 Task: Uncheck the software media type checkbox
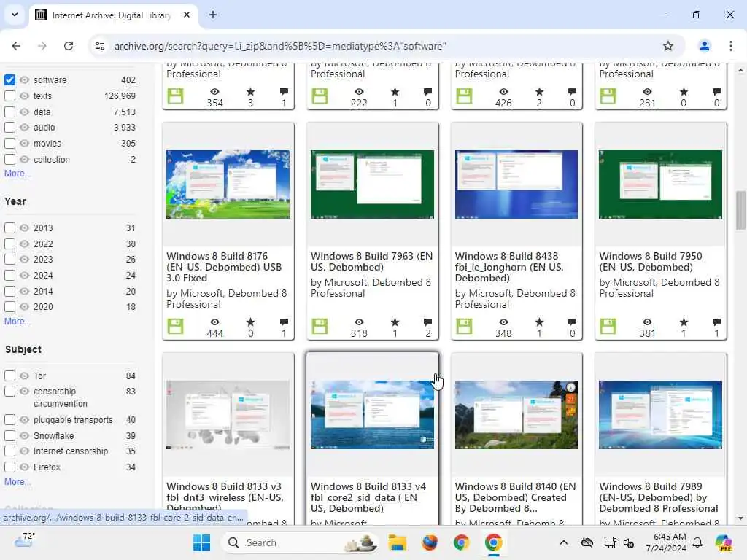pos(9,79)
